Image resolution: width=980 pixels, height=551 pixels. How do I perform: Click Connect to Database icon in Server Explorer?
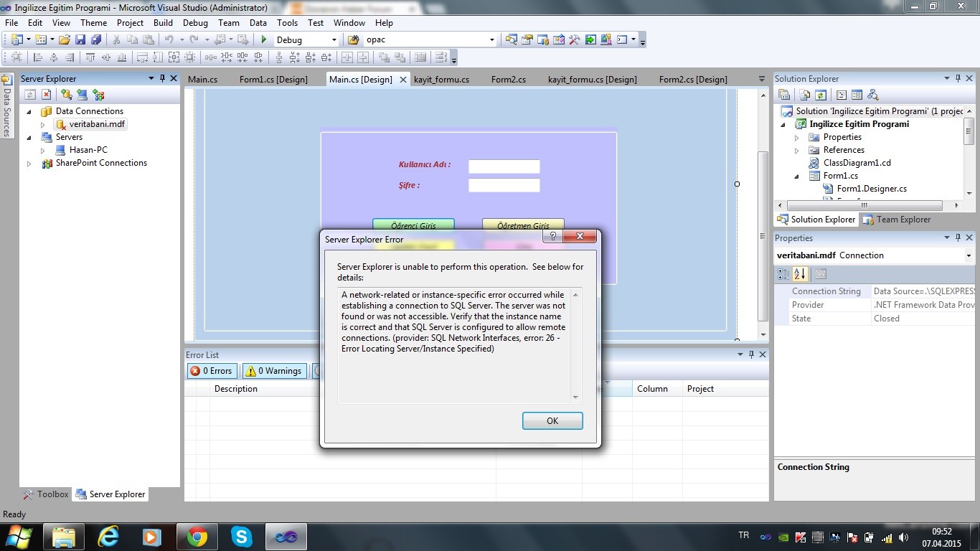66,94
